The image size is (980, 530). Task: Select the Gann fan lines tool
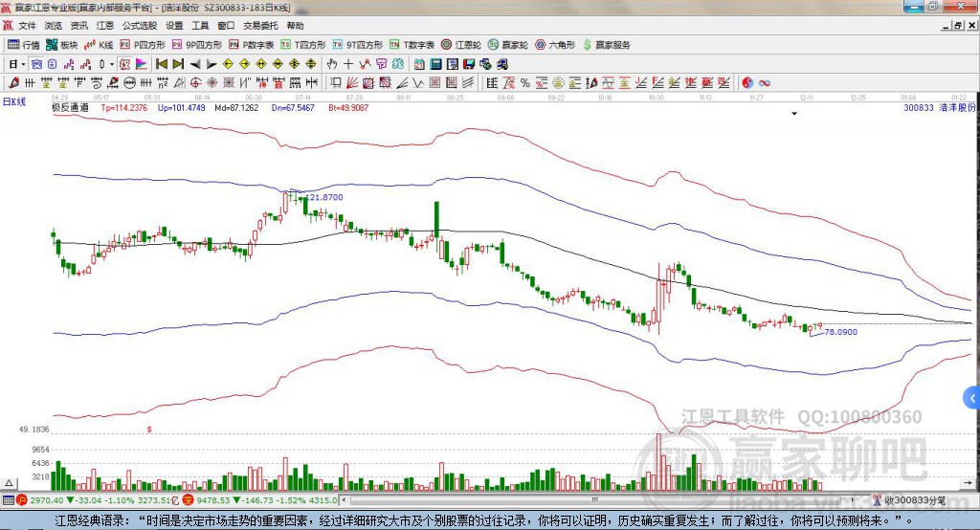[351, 82]
